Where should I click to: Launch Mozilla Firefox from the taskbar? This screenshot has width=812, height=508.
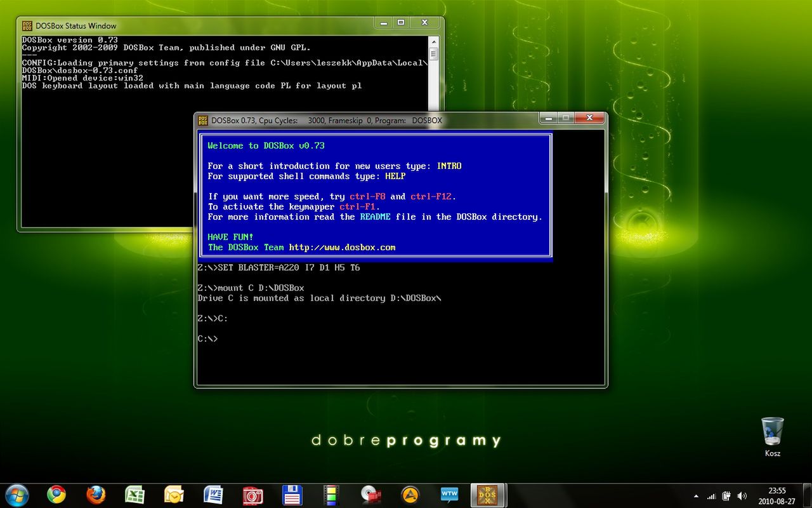pos(96,495)
